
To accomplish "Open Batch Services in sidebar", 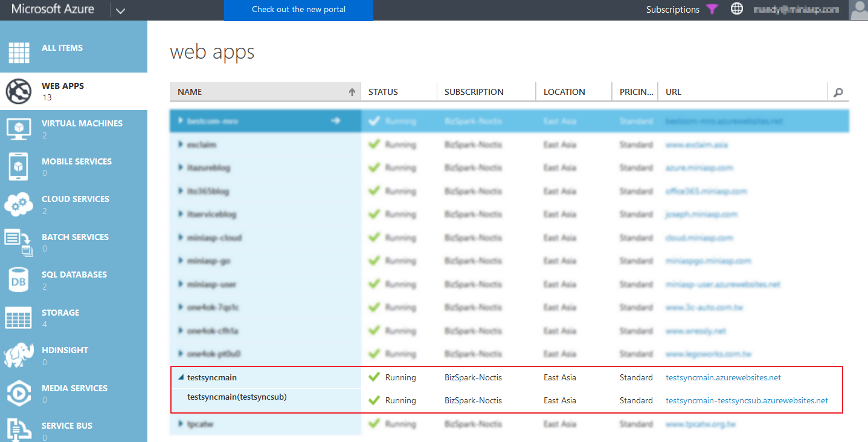I will point(74,242).
